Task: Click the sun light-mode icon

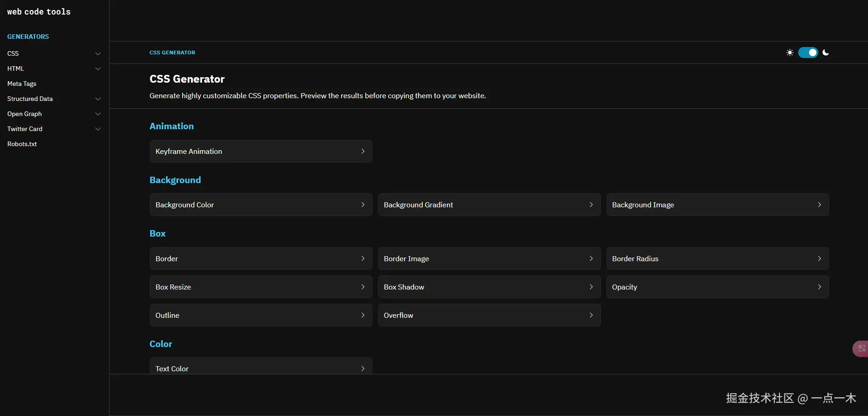Action: [x=789, y=53]
